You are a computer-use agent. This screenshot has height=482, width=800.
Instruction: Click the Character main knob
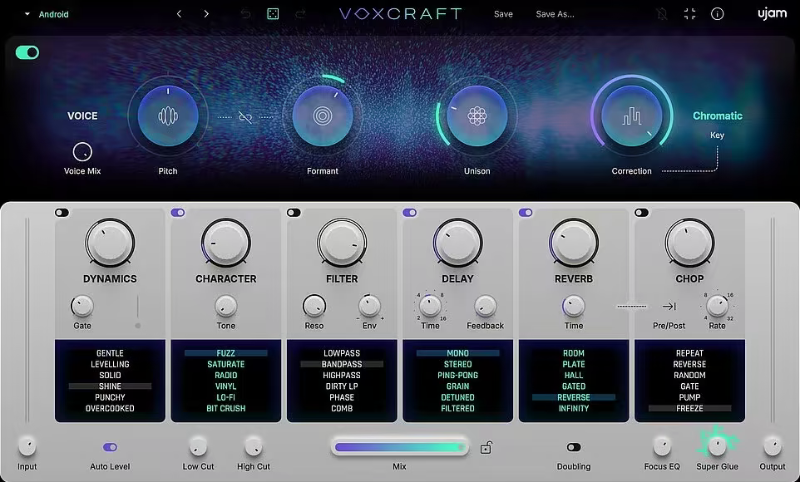tap(226, 243)
